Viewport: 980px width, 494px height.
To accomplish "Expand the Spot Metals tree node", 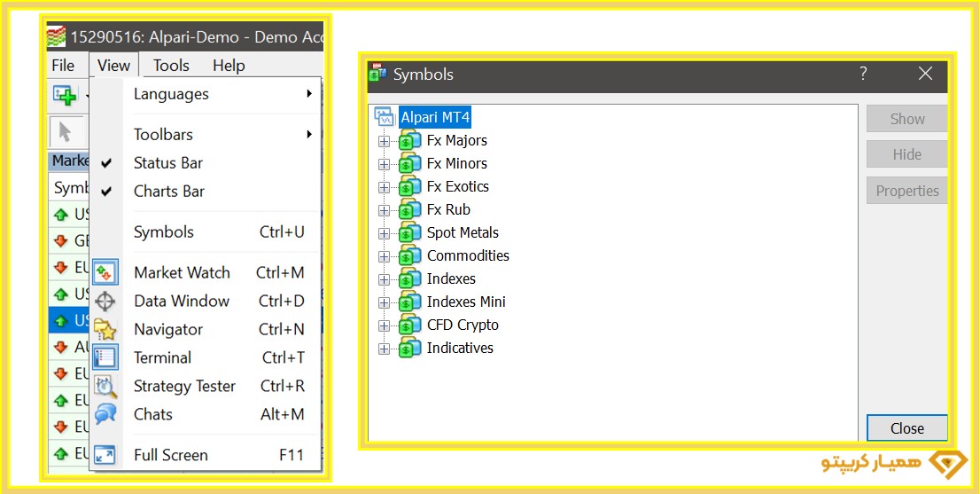I will click(384, 234).
